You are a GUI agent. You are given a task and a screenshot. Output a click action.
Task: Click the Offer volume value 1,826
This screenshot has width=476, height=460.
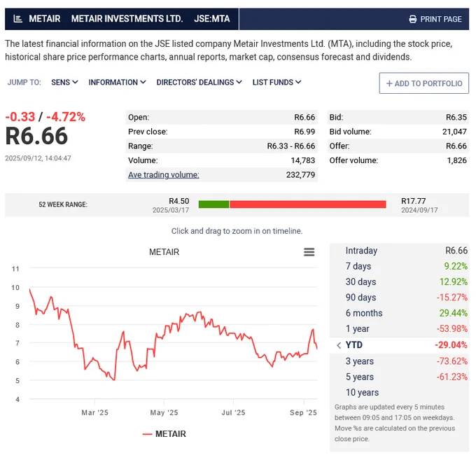point(457,160)
